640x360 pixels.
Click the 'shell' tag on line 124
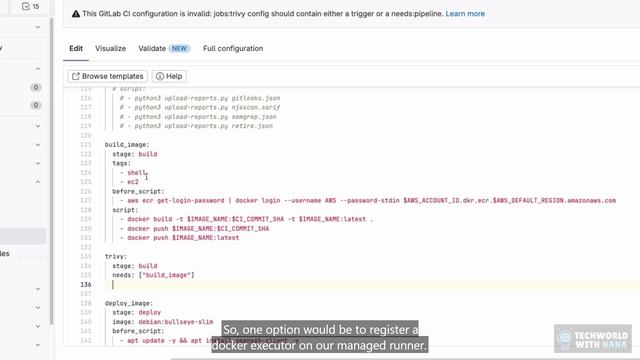click(x=136, y=173)
